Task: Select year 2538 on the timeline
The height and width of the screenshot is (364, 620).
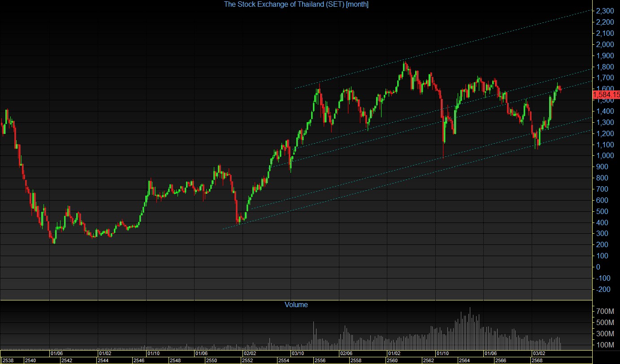Action: [x=8, y=360]
